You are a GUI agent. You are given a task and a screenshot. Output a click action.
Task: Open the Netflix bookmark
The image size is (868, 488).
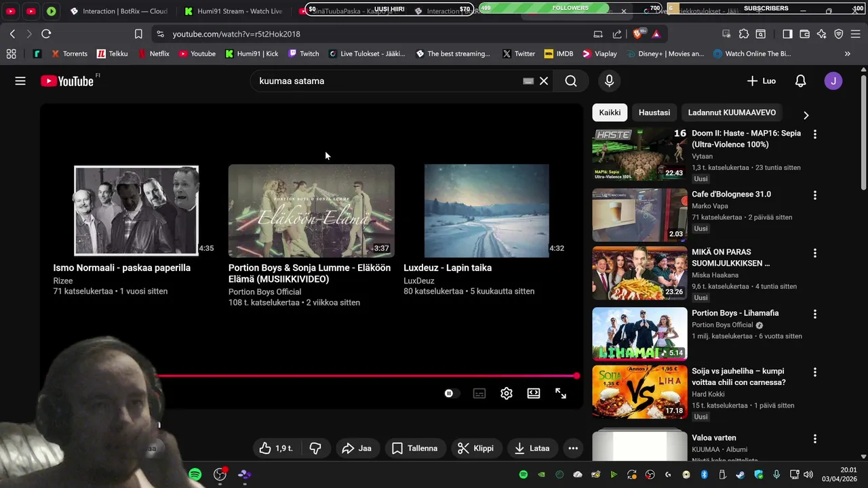(155, 54)
